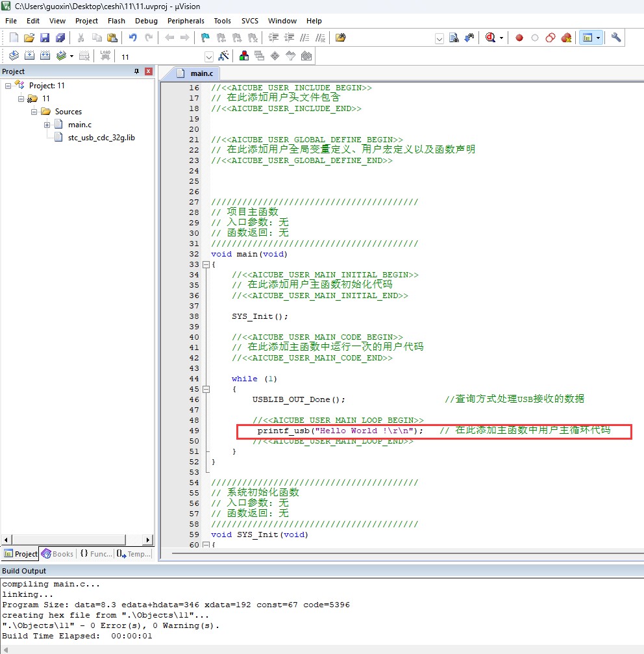Open the Project menu

coord(86,21)
